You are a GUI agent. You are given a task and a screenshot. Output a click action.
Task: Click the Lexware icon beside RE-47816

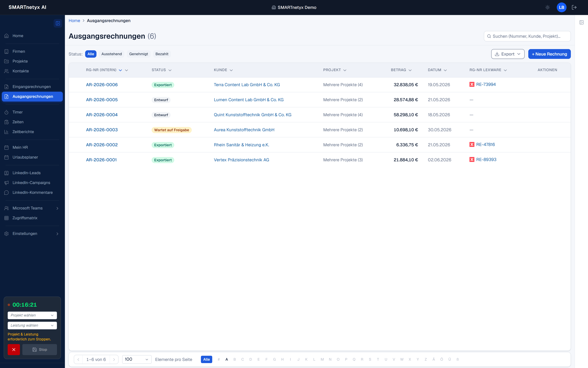pyautogui.click(x=472, y=145)
